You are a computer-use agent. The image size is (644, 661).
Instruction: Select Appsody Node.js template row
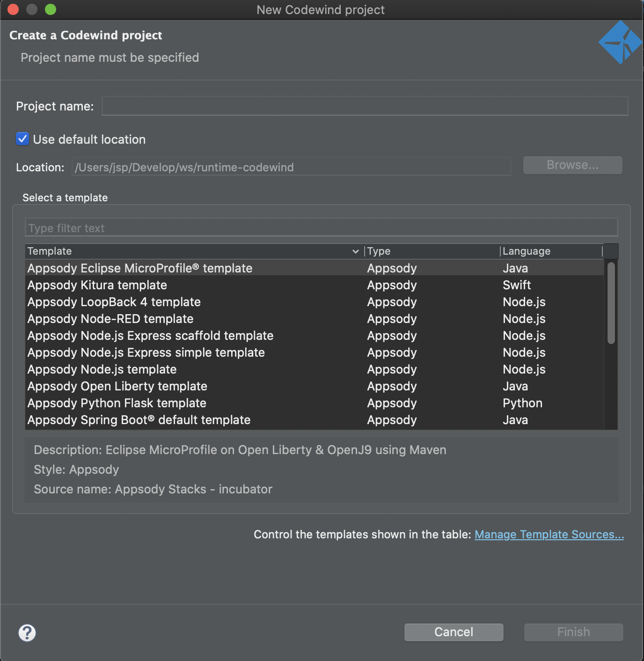pos(315,369)
